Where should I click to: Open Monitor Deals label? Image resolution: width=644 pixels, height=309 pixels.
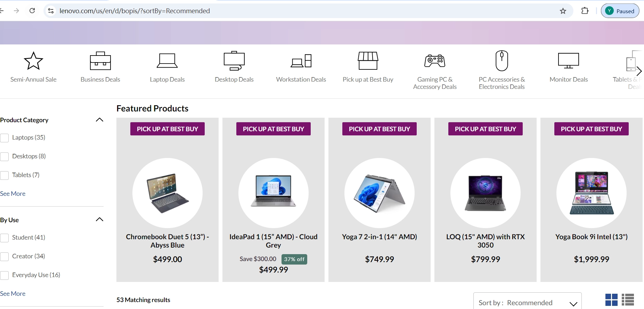pyautogui.click(x=569, y=80)
